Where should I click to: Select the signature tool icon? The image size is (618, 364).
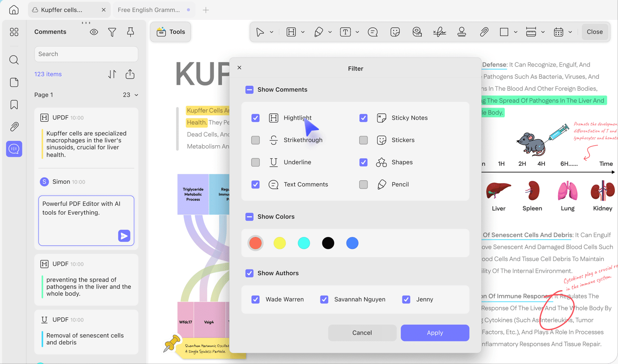coord(439,32)
